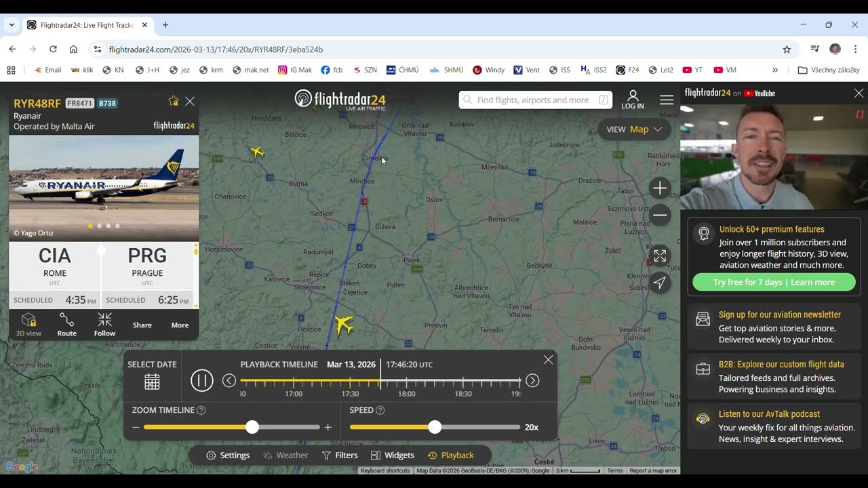
Task: Open the Select Date calendar
Action: click(x=152, y=382)
